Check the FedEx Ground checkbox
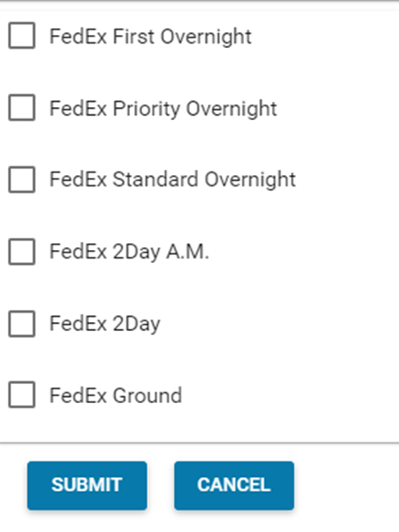This screenshot has width=399, height=532. (x=22, y=394)
